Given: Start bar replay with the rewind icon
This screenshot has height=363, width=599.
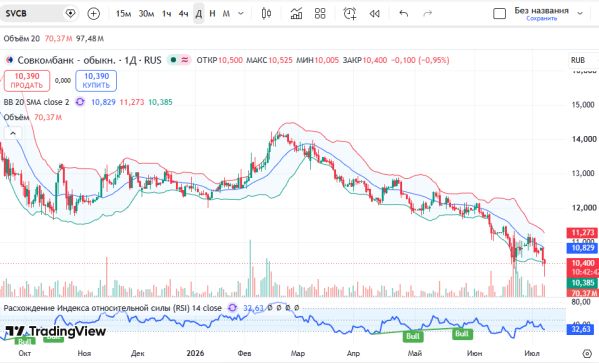Looking at the screenshot, I should [374, 14].
